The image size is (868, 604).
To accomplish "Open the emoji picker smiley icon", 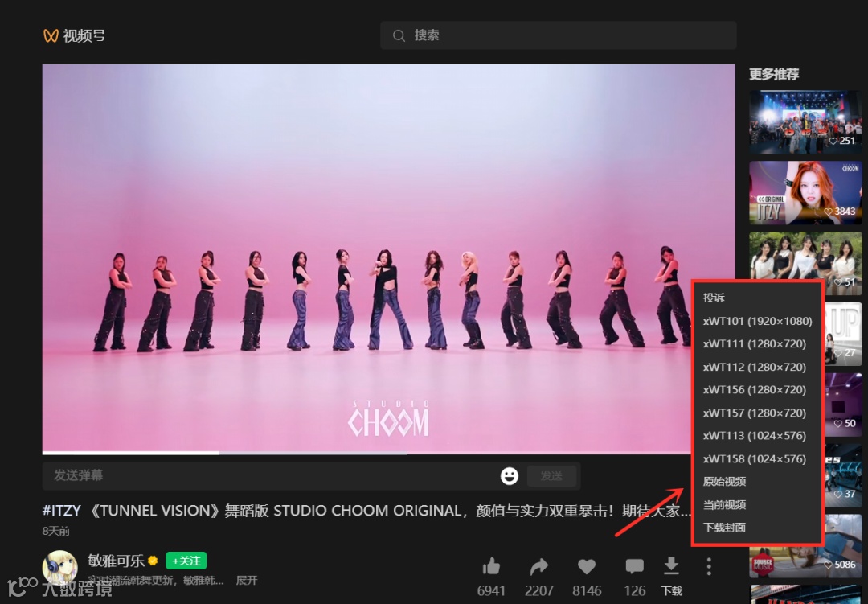I will 510,476.
